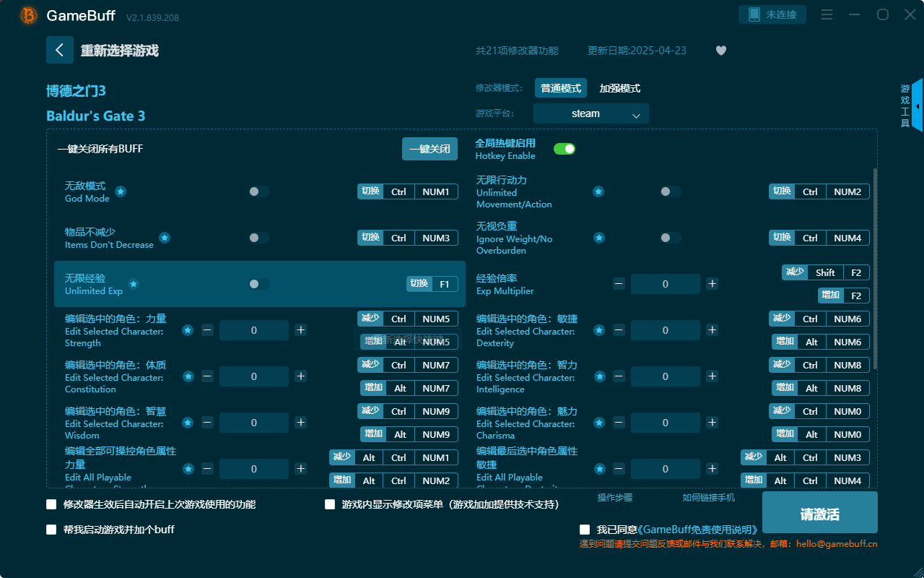The width and height of the screenshot is (924, 578).
Task: Click the star next to God Mode
Action: [x=120, y=192]
